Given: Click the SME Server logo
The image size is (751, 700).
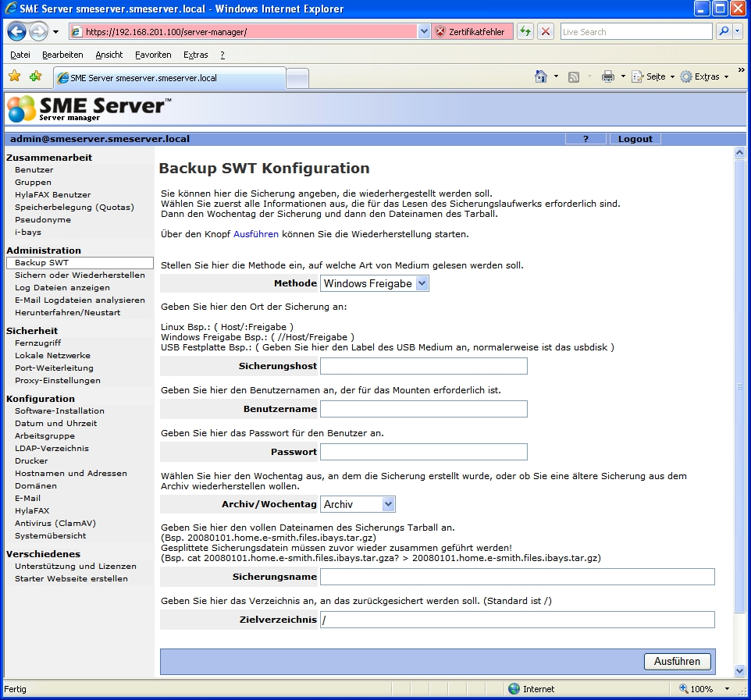Looking at the screenshot, I should [x=90, y=108].
